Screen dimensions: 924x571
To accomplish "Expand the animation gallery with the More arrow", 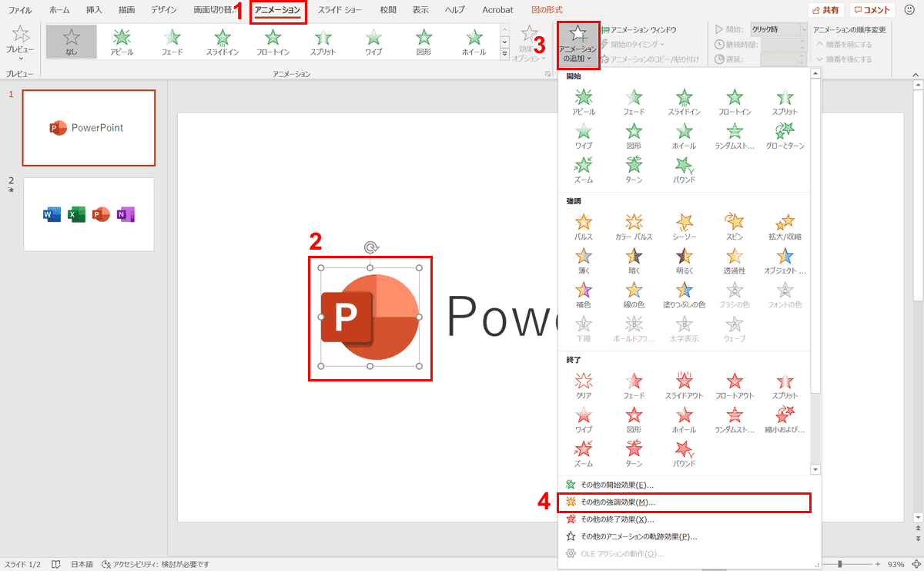I will pos(505,55).
